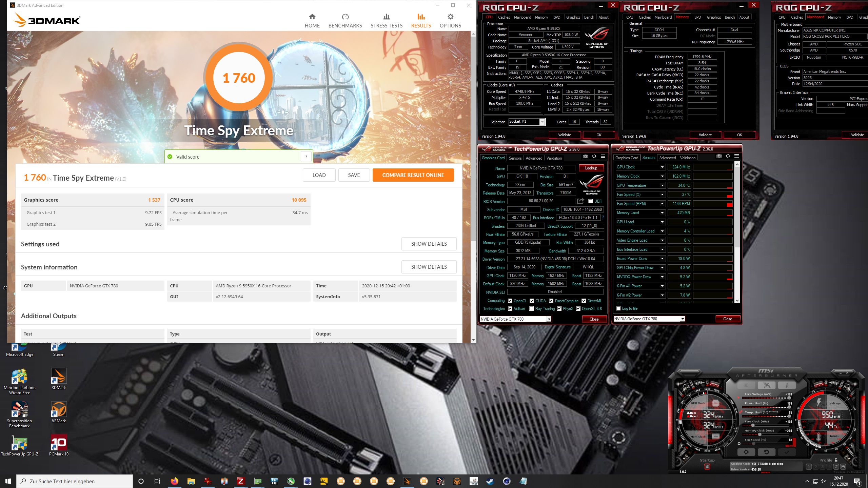Click the info i button in Afterburner
Screen dimensions: 868x488
click(787, 385)
